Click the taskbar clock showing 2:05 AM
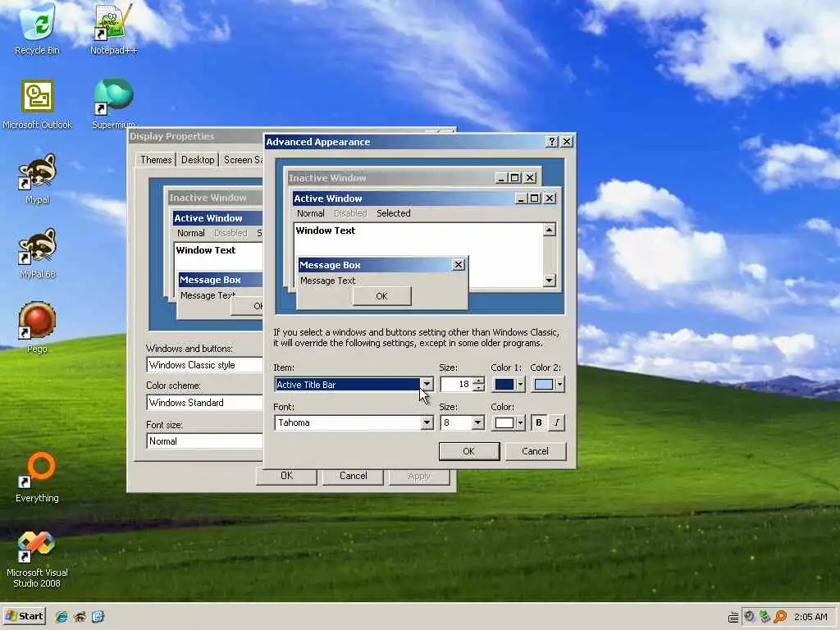 coord(810,617)
